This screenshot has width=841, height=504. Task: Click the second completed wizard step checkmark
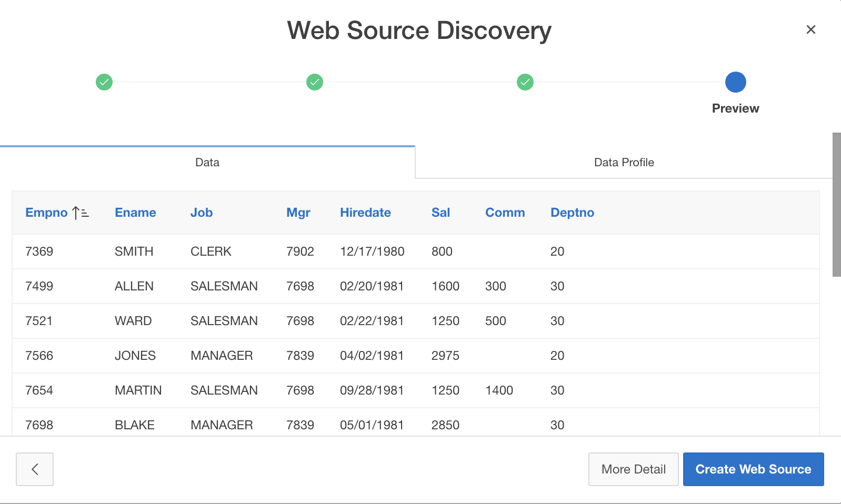tap(315, 82)
